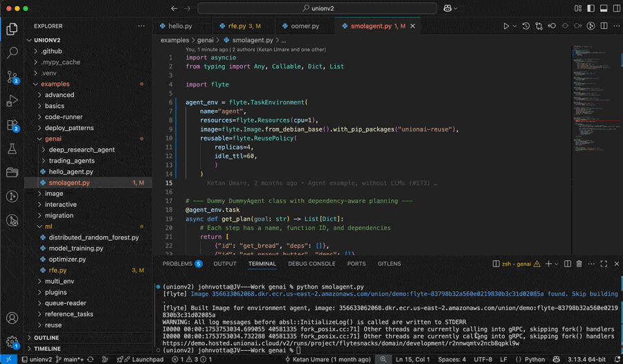Expand the deep_research_agent folder

pos(81,149)
